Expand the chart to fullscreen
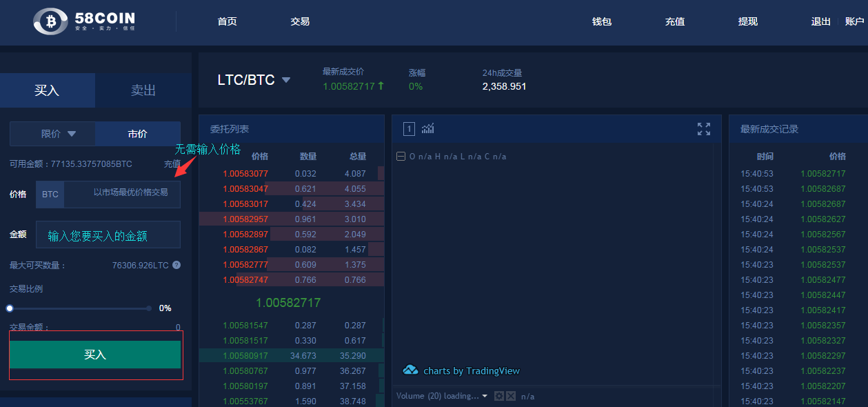 703,129
